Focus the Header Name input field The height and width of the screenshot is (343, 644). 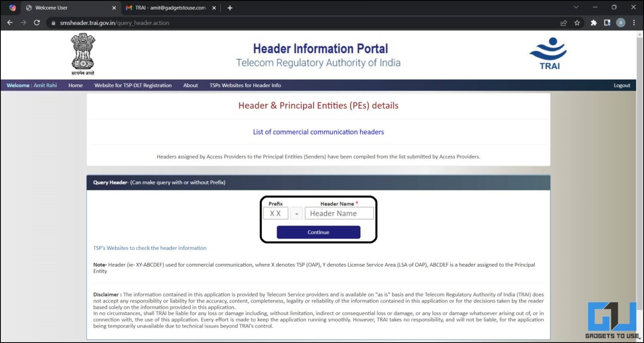pyautogui.click(x=339, y=213)
